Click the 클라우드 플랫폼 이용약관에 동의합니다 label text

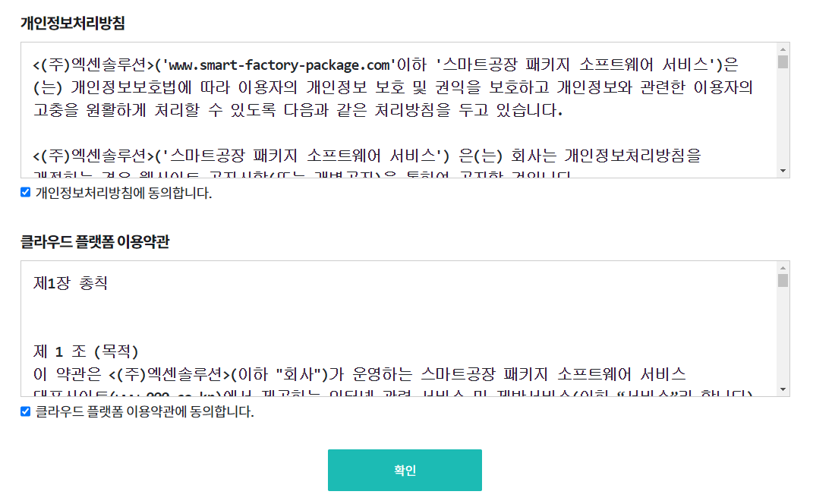pos(144,412)
